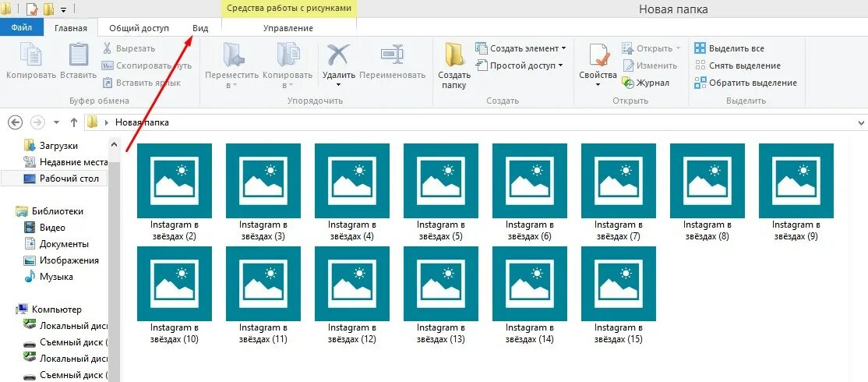Image resolution: width=868 pixels, height=382 pixels.
Task: Click Picture Tools (Средства работы с рисунками) tab
Action: coord(288,9)
